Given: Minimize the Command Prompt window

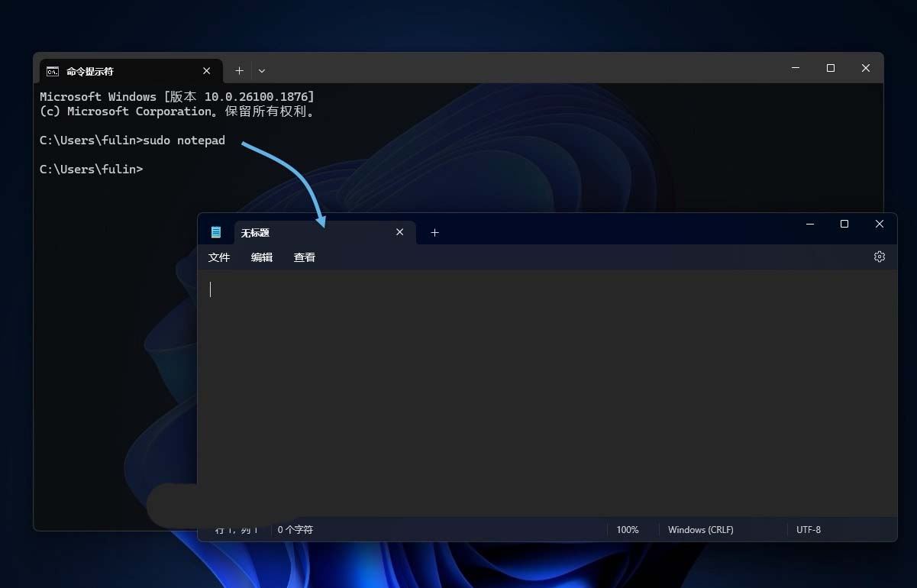Looking at the screenshot, I should coord(796,68).
